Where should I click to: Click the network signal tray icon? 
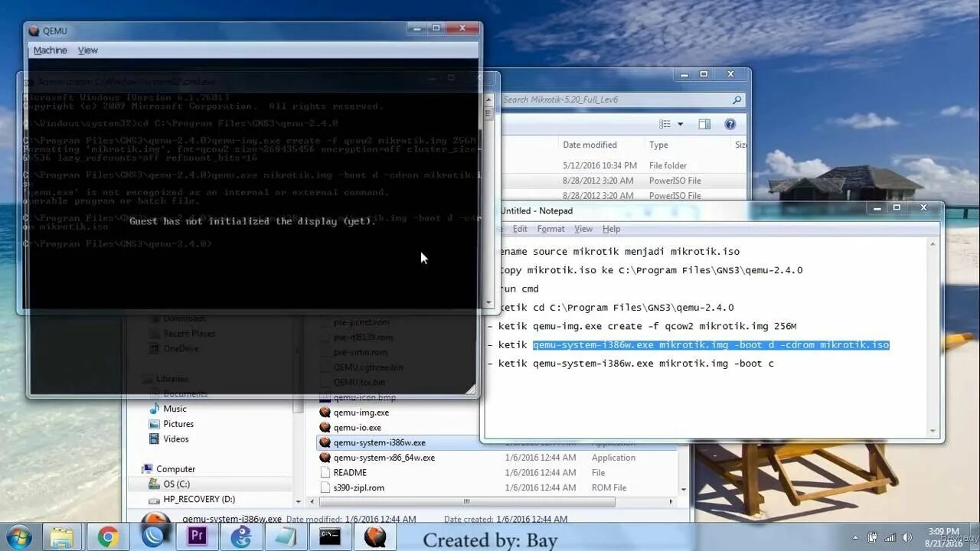[890, 537]
